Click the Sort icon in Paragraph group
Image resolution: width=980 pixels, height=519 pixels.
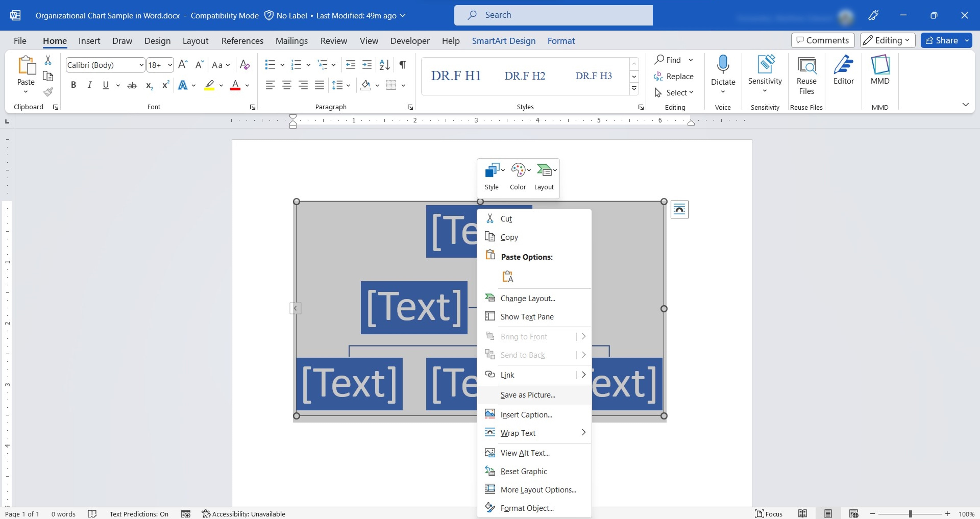pos(384,65)
